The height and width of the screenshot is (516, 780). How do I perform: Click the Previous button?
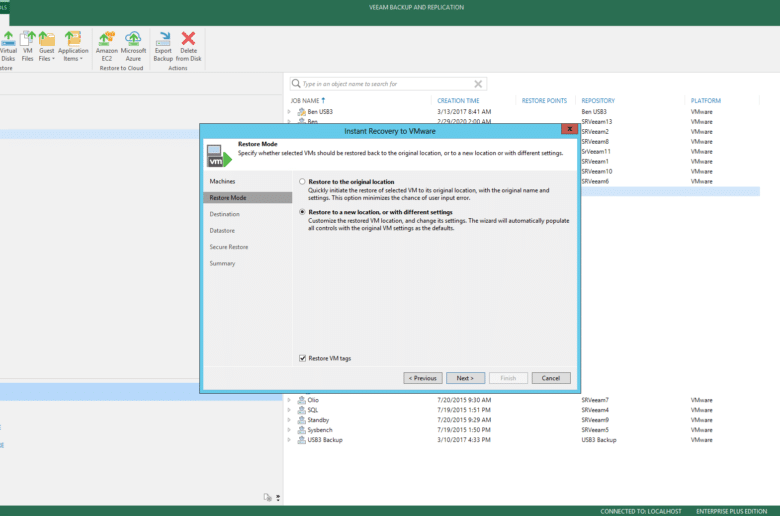click(423, 378)
